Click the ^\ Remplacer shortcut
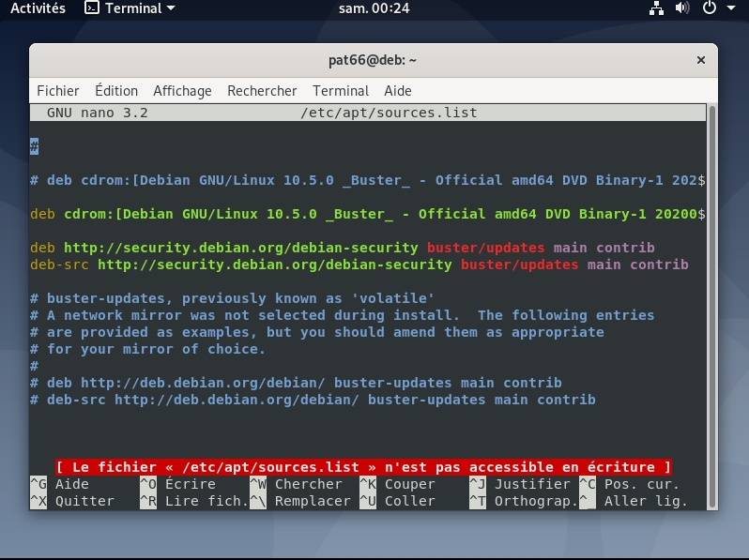Viewport: 749px width, 560px height. pos(300,501)
